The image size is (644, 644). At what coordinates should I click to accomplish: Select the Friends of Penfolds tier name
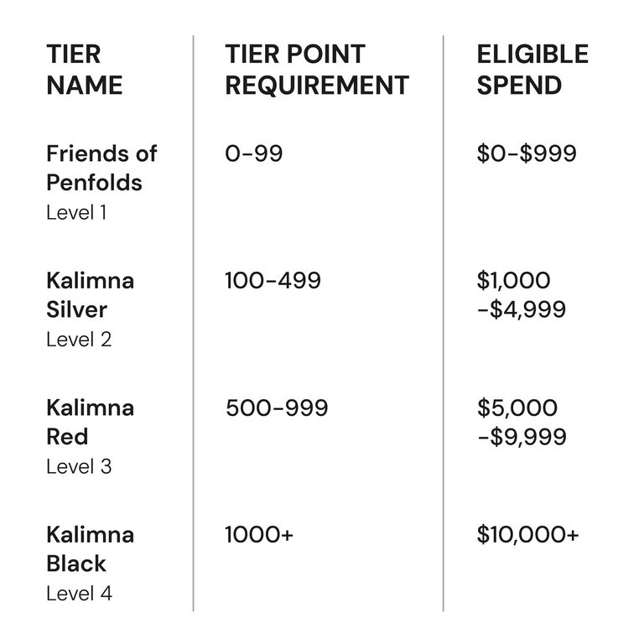pos(101,168)
